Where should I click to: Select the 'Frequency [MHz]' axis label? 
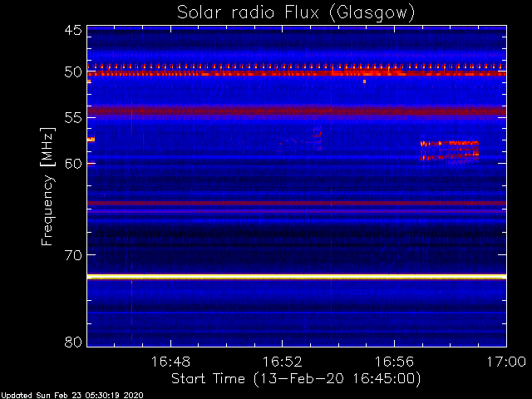pos(47,186)
